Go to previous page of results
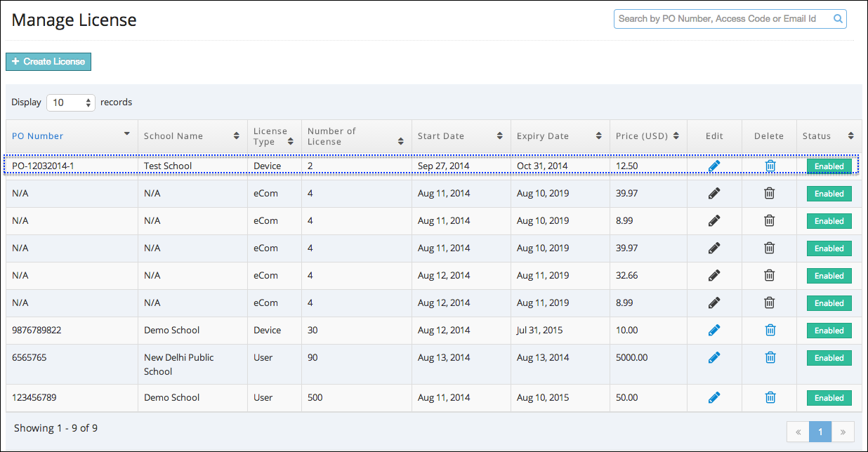The image size is (868, 452). tap(798, 432)
